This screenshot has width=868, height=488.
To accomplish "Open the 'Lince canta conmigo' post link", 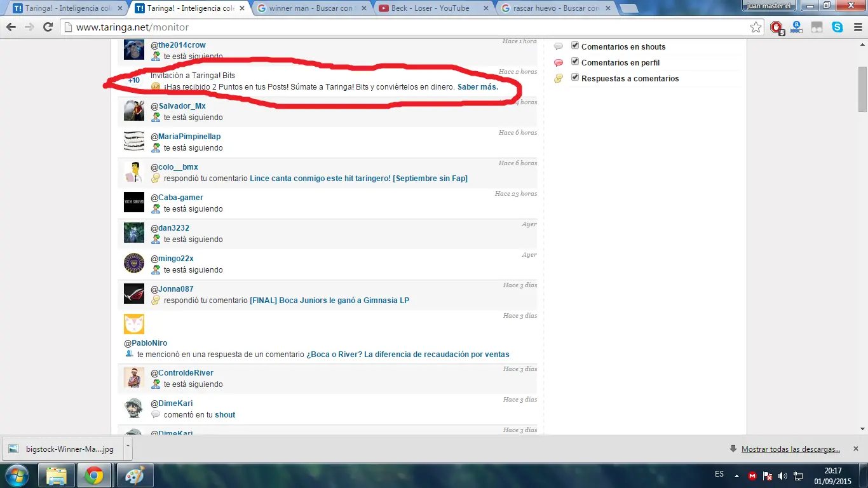I will 358,179.
